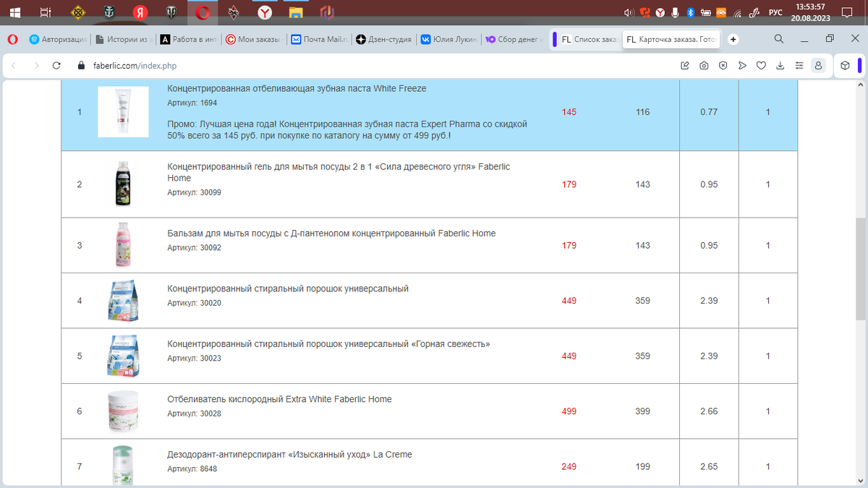Select the Карточка заказа tab
Image resolution: width=868 pixels, height=488 pixels.
tap(671, 40)
